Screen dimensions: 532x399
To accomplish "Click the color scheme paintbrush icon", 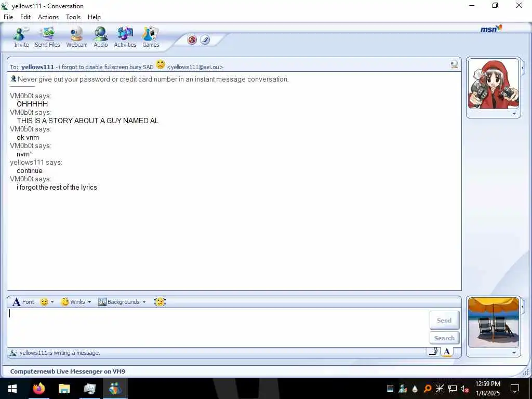I will pyautogui.click(x=205, y=39).
